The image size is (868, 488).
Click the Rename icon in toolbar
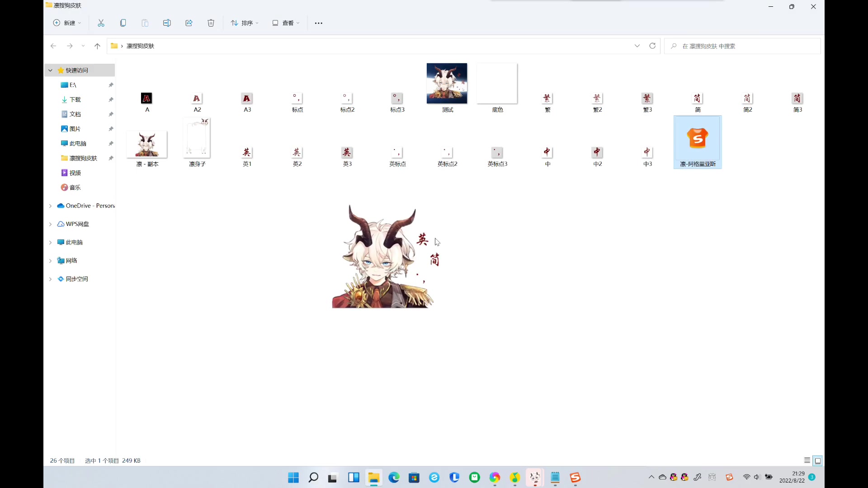pyautogui.click(x=167, y=23)
